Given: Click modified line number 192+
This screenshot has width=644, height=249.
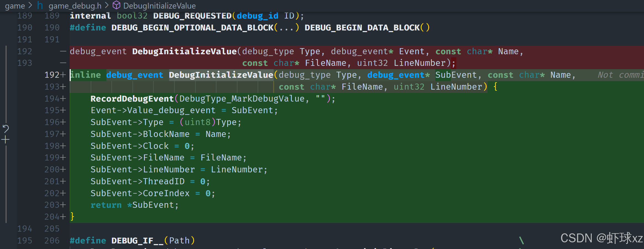Looking at the screenshot, I should [x=55, y=75].
